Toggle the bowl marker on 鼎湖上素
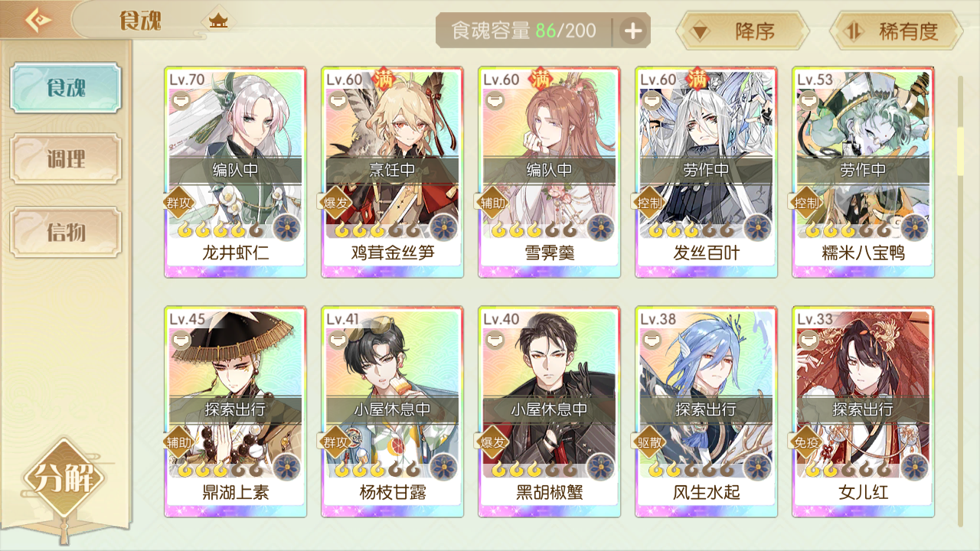 click(181, 341)
